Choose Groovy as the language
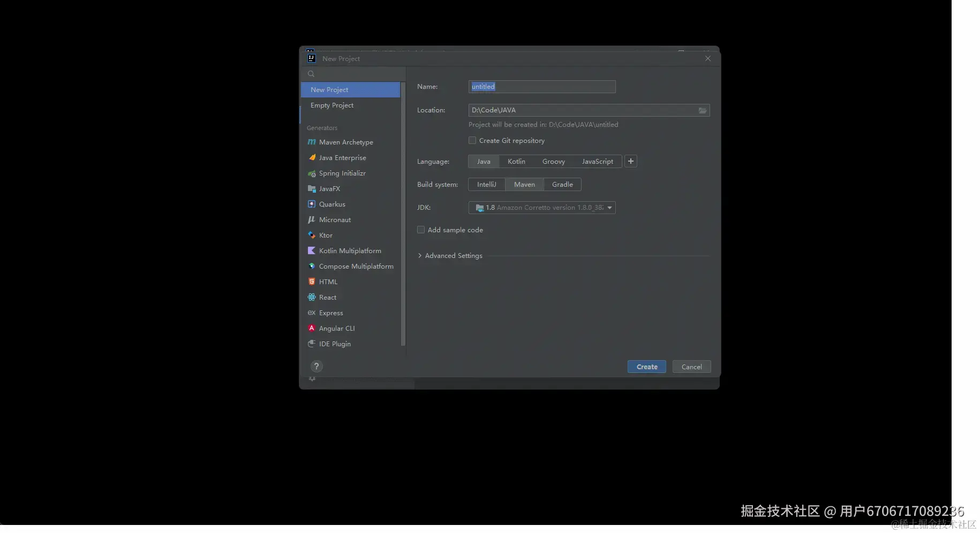This screenshot has width=980, height=533. [x=554, y=161]
